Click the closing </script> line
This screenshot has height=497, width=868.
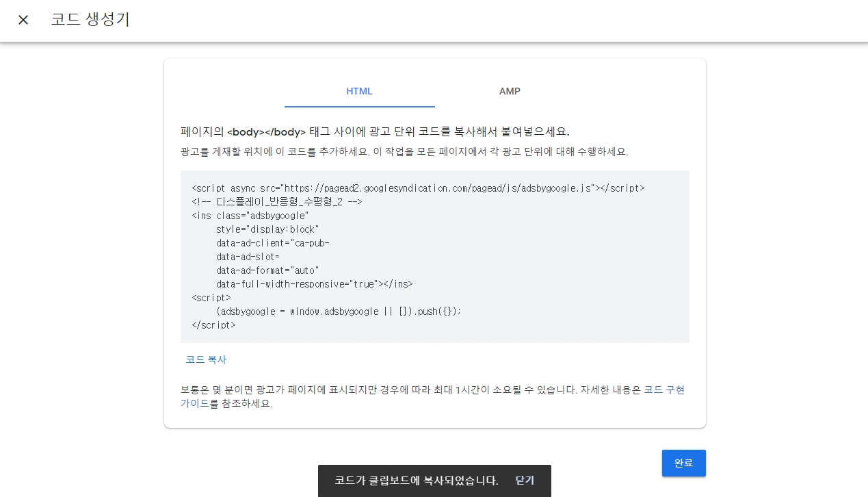tap(213, 325)
